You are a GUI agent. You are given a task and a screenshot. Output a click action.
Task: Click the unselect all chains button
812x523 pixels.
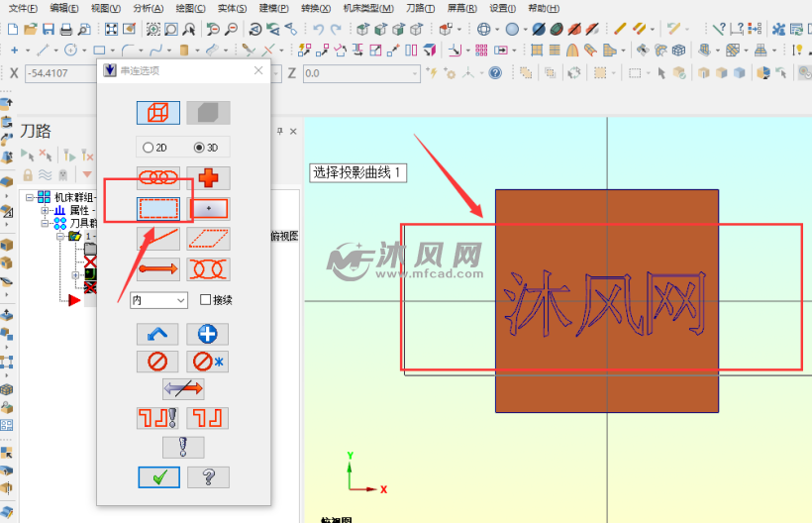(208, 362)
